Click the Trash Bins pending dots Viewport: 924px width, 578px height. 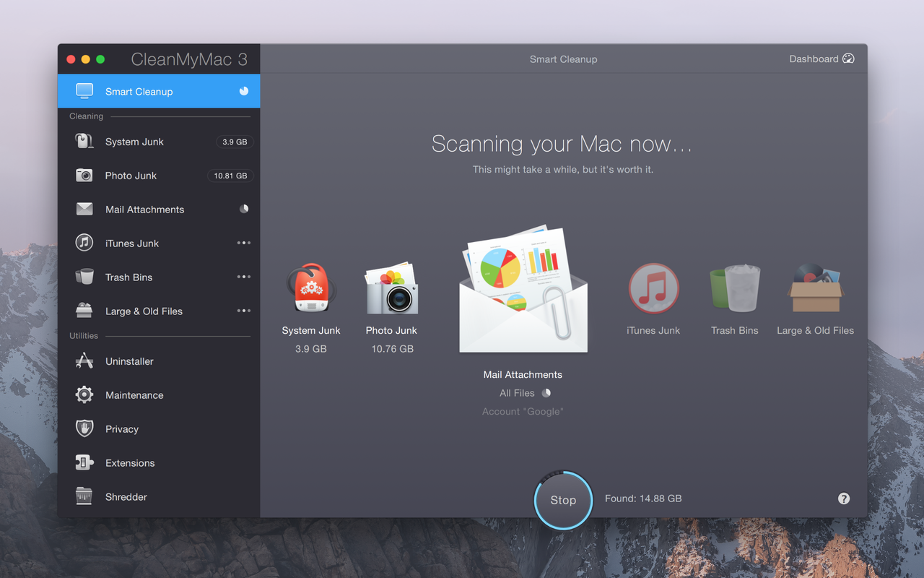click(x=244, y=277)
